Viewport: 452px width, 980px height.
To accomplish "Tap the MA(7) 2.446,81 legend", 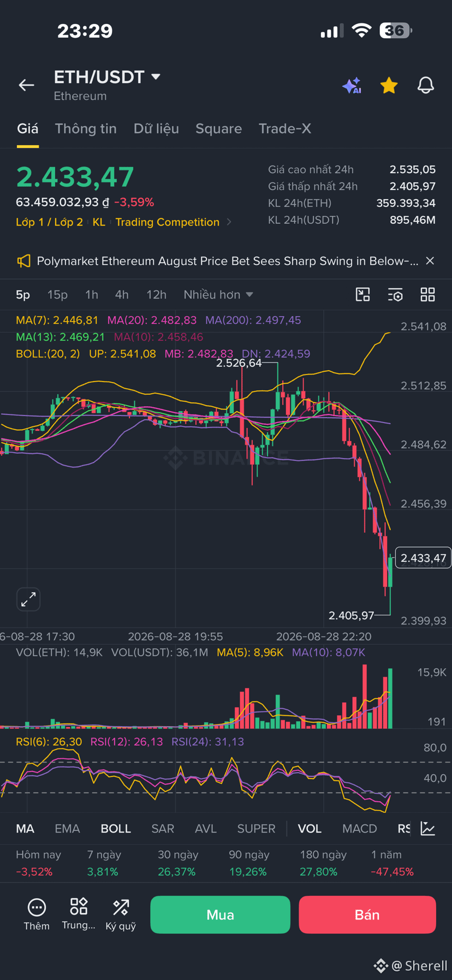I will pyautogui.click(x=57, y=320).
